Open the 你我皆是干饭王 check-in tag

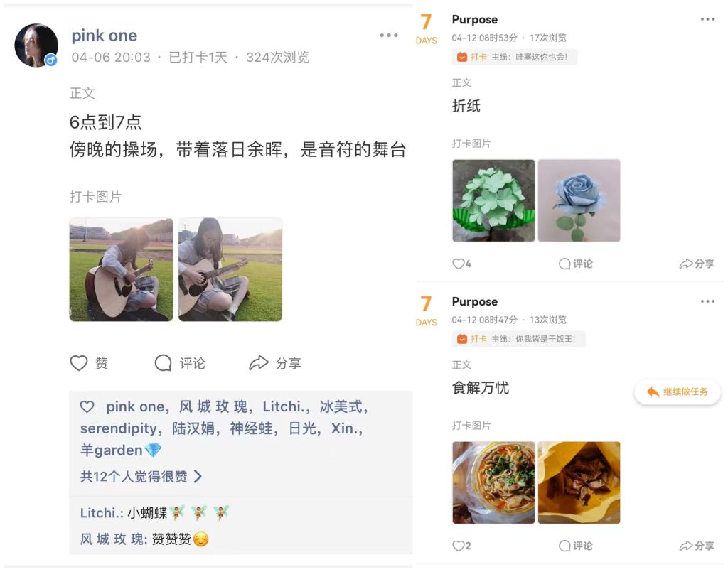518,339
